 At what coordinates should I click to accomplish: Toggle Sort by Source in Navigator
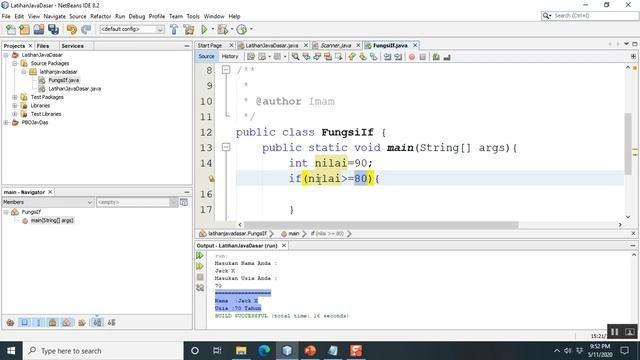point(111,322)
